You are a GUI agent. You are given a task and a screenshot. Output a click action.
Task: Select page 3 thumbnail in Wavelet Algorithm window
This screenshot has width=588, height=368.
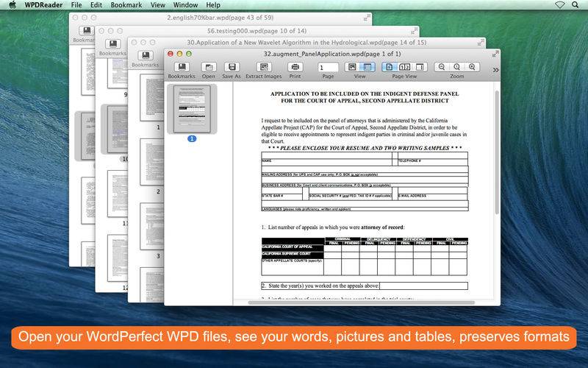pyautogui.click(x=152, y=227)
